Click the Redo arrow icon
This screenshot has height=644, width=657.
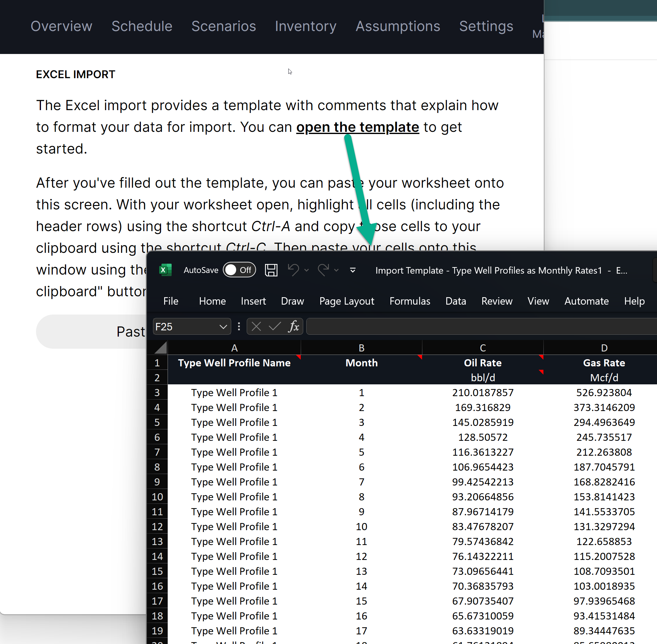pos(323,270)
